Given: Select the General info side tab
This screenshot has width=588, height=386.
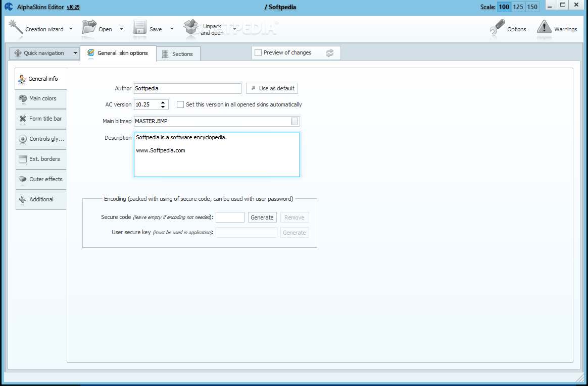Looking at the screenshot, I should (41, 79).
